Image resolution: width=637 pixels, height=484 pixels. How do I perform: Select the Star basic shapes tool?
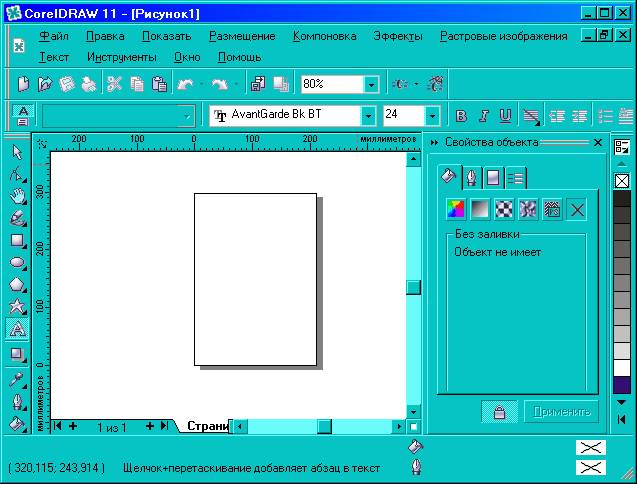(17, 306)
